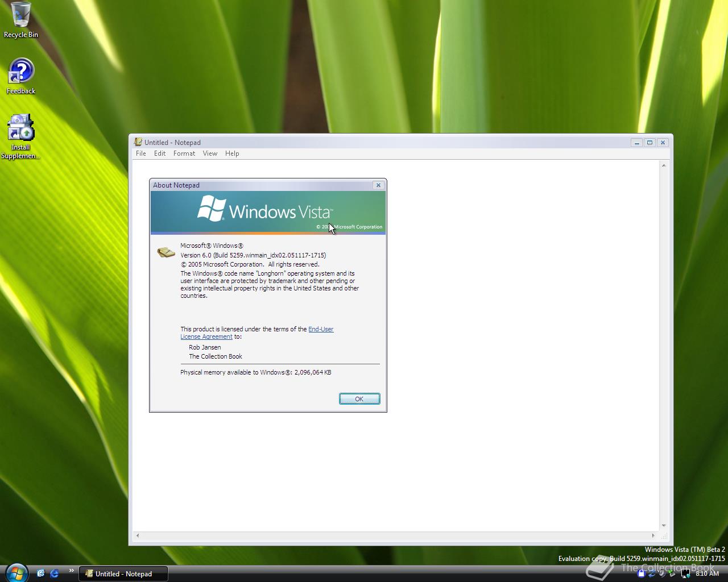Open the Format menu in Notepad

[x=184, y=153]
